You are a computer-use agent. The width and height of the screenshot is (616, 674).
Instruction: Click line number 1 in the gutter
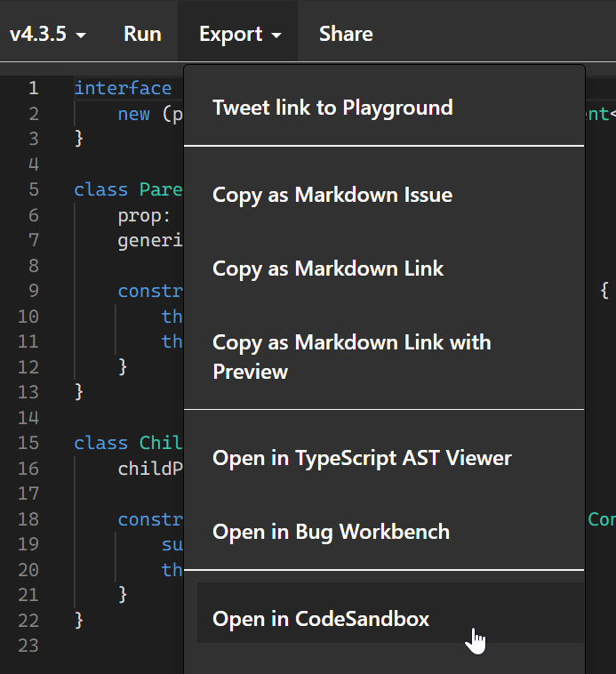(x=33, y=88)
